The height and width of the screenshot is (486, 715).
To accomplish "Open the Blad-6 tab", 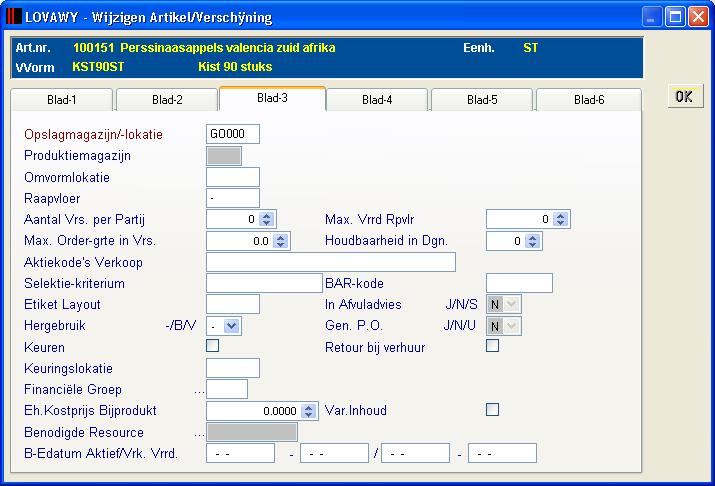I will 589,100.
